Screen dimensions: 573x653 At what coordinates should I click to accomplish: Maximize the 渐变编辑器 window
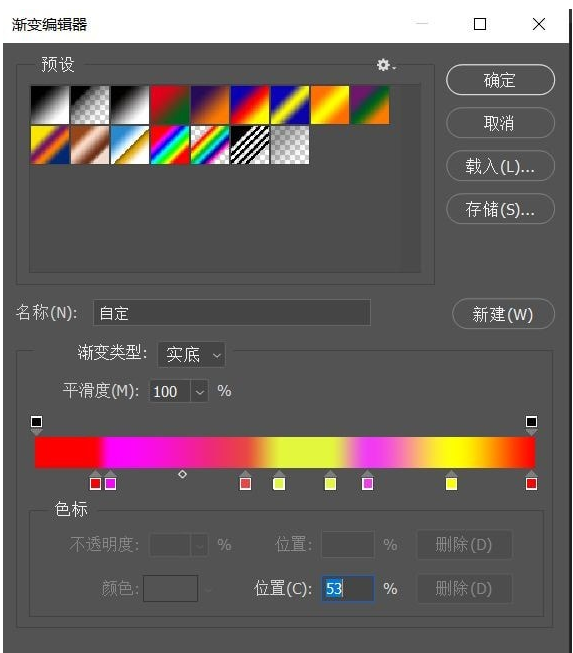point(480,24)
